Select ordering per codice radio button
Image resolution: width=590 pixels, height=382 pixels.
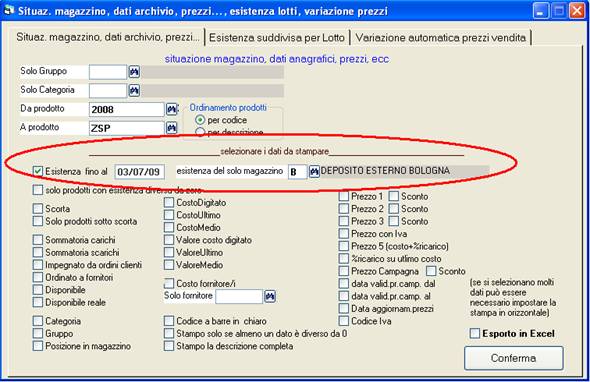pyautogui.click(x=200, y=120)
